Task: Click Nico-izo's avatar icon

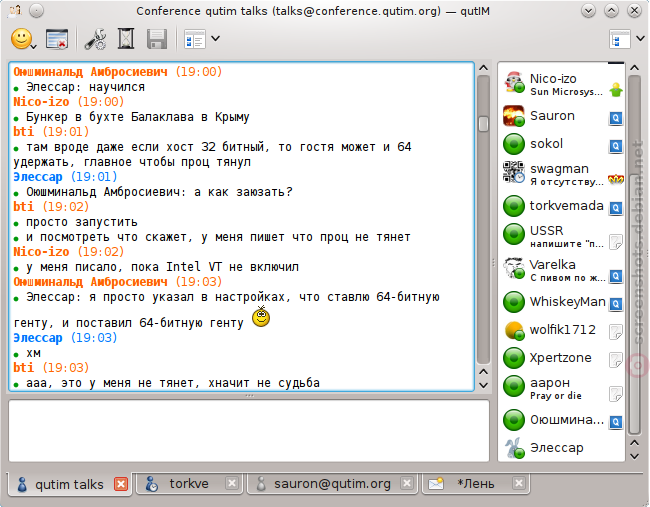Action: [x=514, y=82]
